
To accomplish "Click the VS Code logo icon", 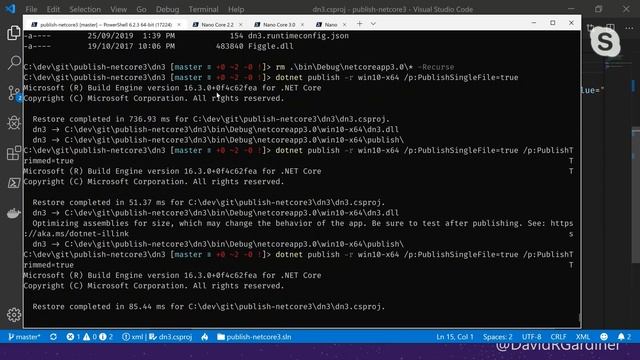I will coord(10,9).
